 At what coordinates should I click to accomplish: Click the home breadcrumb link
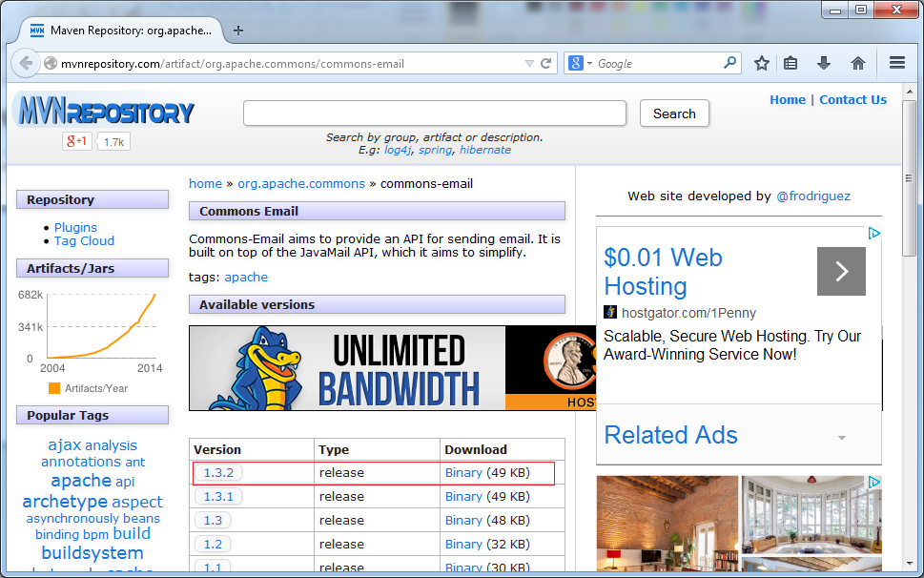coord(205,184)
